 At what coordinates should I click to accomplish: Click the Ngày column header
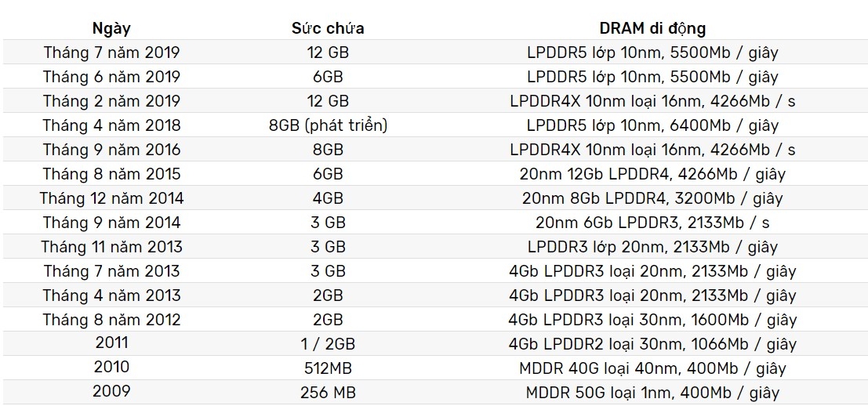click(x=111, y=28)
